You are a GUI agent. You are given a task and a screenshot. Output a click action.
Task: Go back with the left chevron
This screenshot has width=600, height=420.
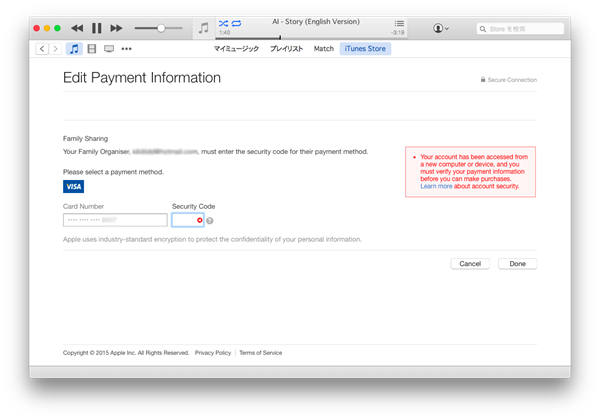point(42,49)
